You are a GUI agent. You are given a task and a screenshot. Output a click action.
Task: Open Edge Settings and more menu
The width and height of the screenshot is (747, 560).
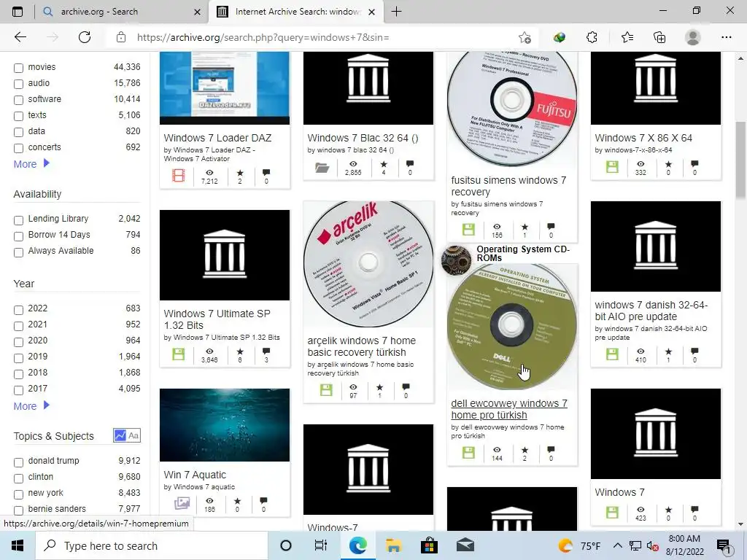click(x=726, y=37)
